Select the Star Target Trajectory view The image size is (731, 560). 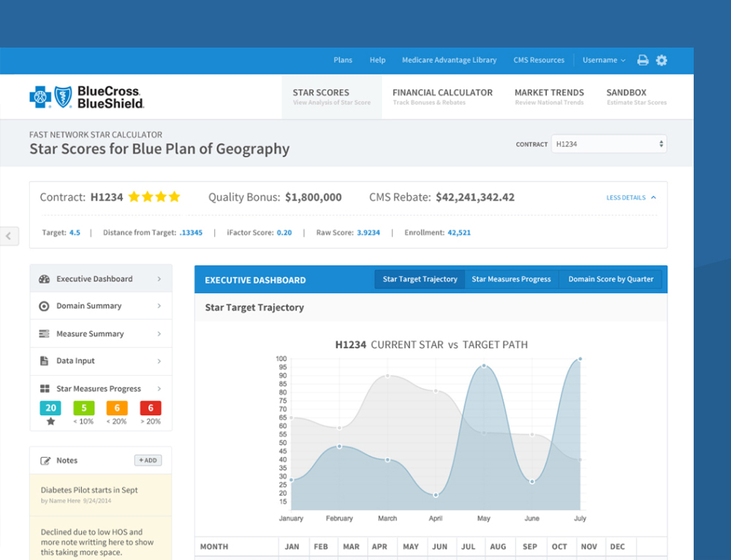pos(420,279)
